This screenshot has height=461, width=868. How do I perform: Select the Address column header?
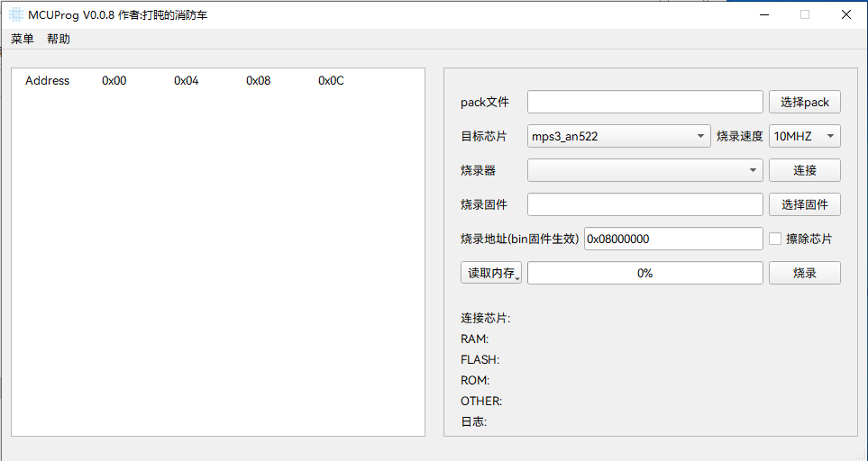(x=47, y=81)
